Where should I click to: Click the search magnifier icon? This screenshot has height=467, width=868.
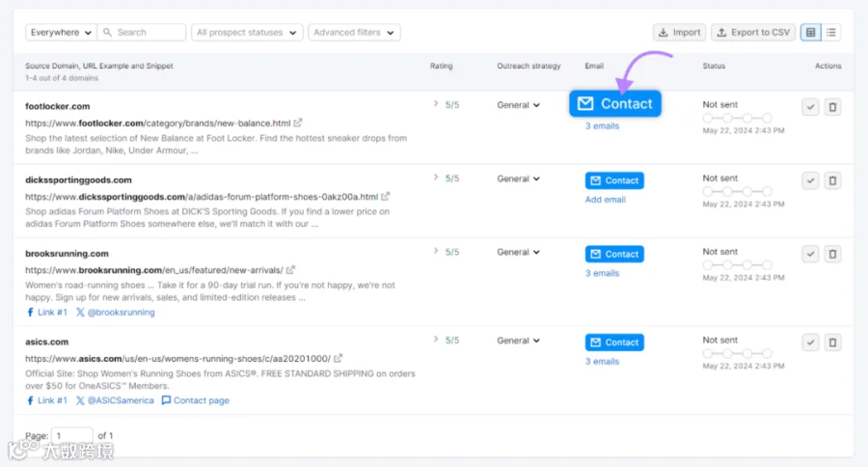point(107,32)
